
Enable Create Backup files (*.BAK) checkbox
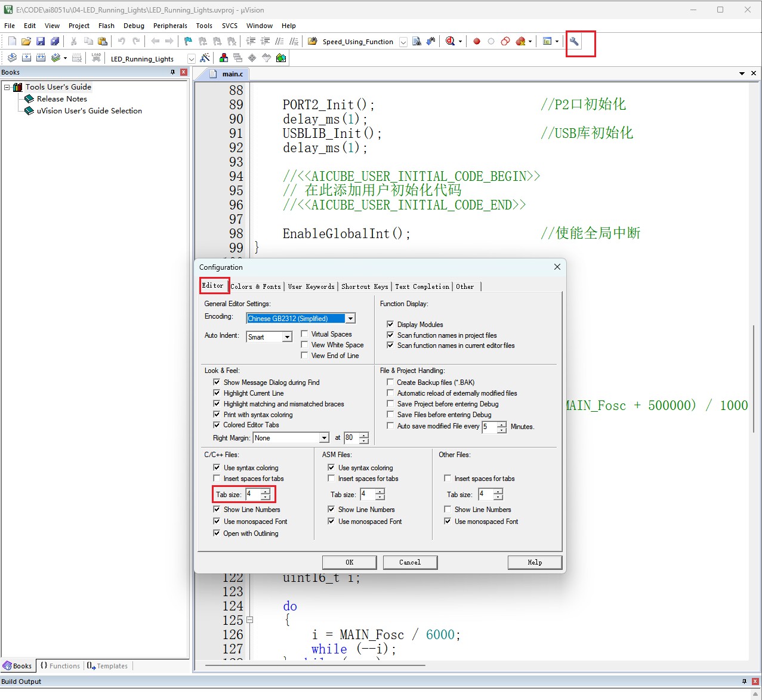point(390,383)
